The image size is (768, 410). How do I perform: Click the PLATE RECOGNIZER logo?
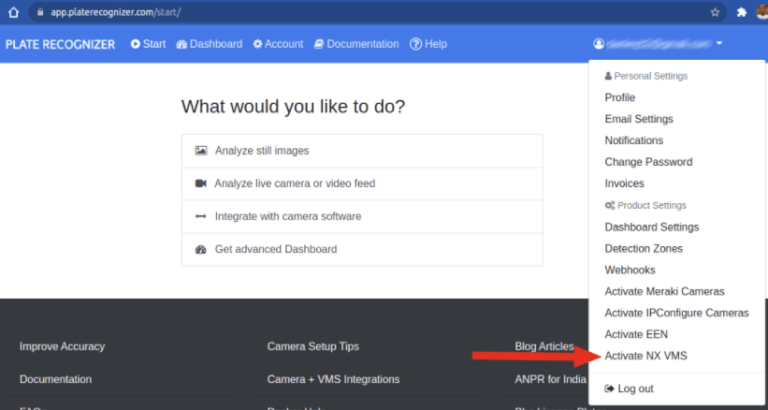[60, 45]
